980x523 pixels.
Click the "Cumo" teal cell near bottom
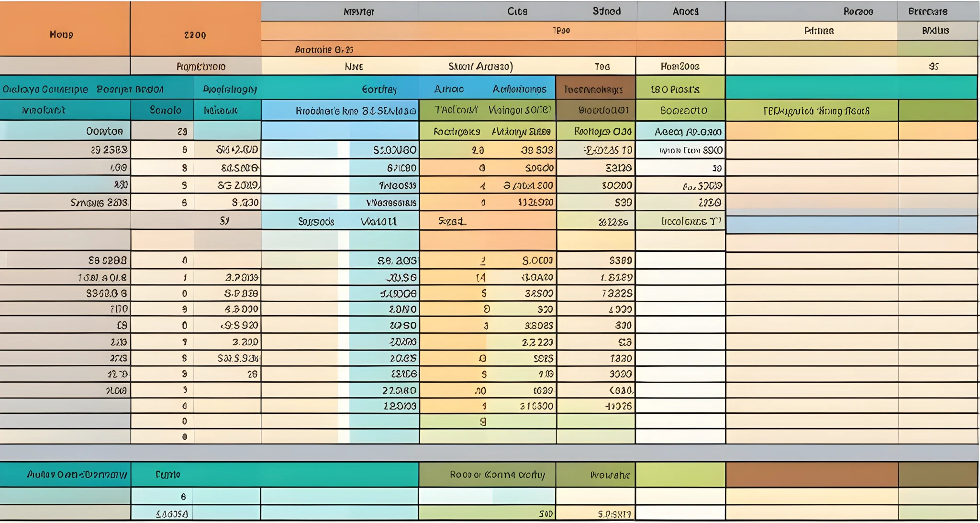click(168, 475)
